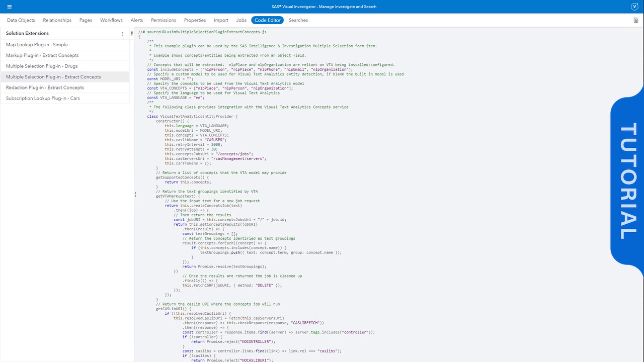The height and width of the screenshot is (362, 644).
Task: Open Redaction Plug-in - Extract Concepts
Action: point(64,87)
